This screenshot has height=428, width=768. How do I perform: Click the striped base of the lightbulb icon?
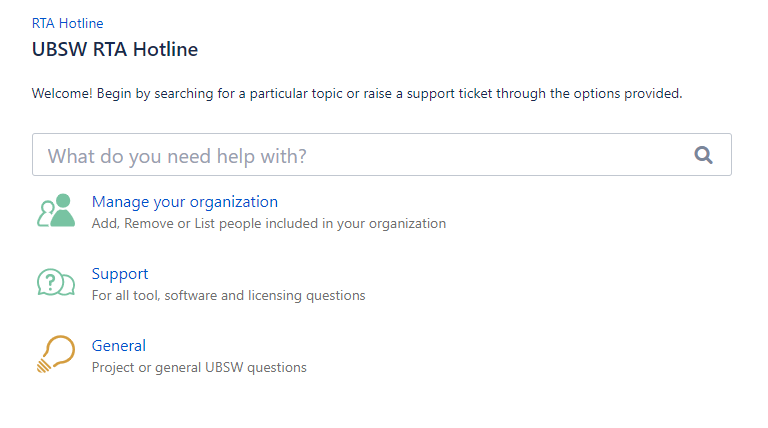coord(44,365)
